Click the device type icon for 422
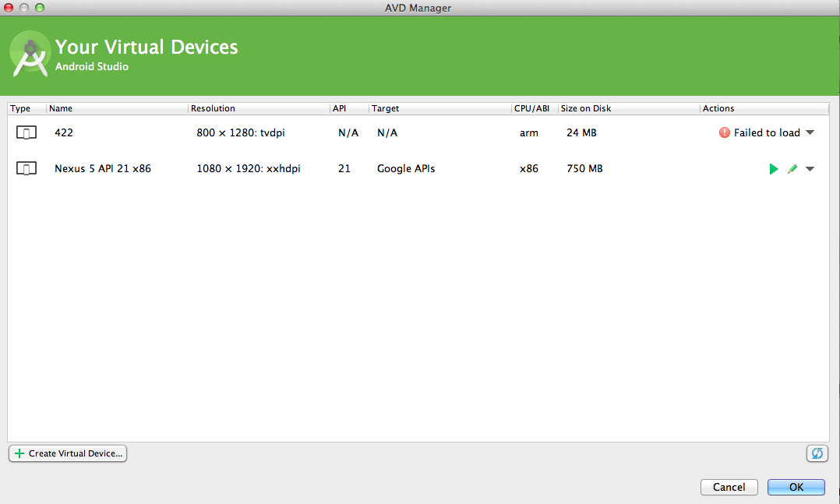840x504 pixels. coord(26,133)
